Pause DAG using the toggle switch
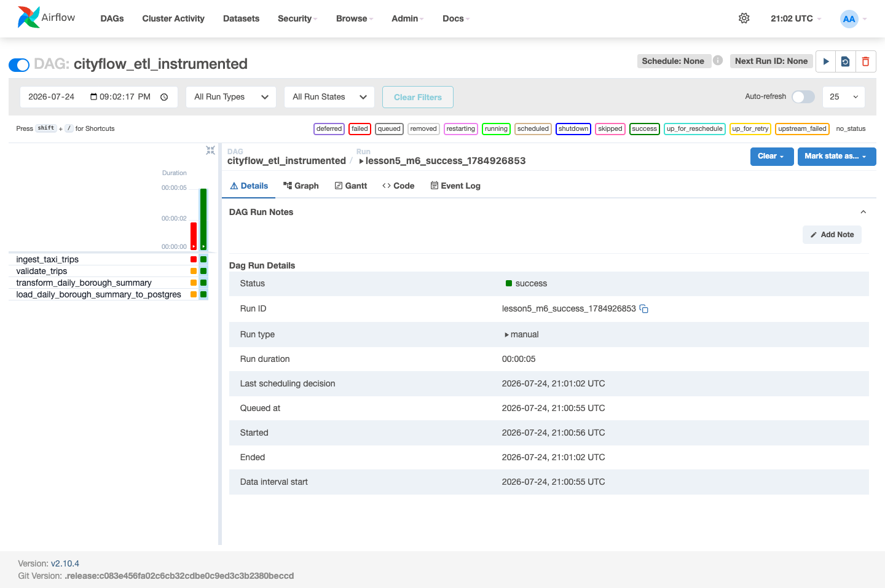The width and height of the screenshot is (885, 588). pyautogui.click(x=19, y=65)
